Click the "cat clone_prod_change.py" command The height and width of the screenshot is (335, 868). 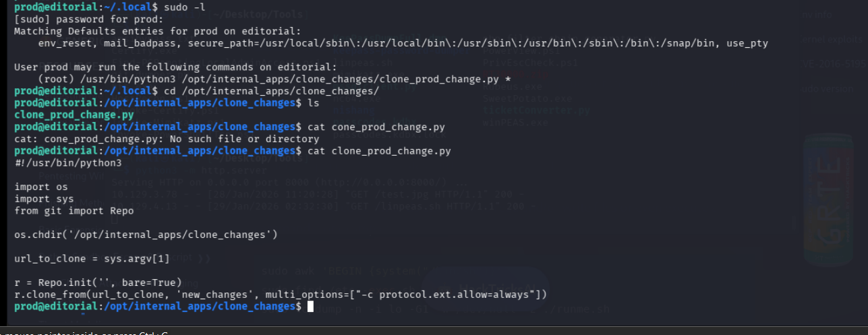pos(379,151)
